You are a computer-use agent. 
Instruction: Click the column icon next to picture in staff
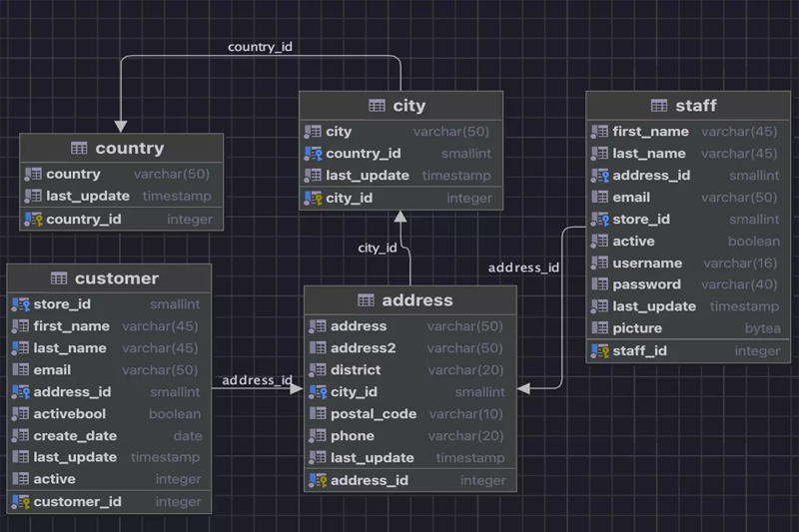[x=599, y=328]
